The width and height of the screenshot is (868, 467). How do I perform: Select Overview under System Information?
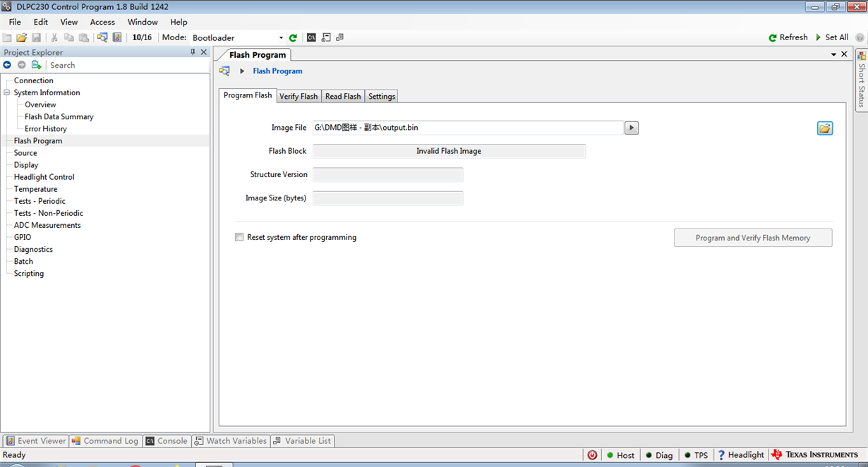[40, 104]
